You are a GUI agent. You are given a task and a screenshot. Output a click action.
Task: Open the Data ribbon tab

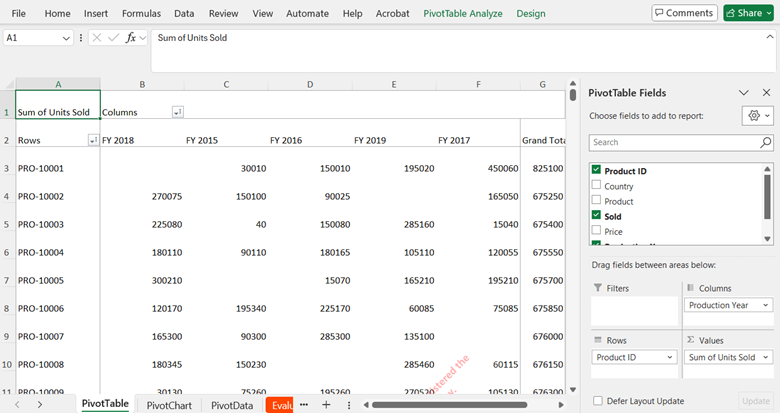click(x=184, y=13)
